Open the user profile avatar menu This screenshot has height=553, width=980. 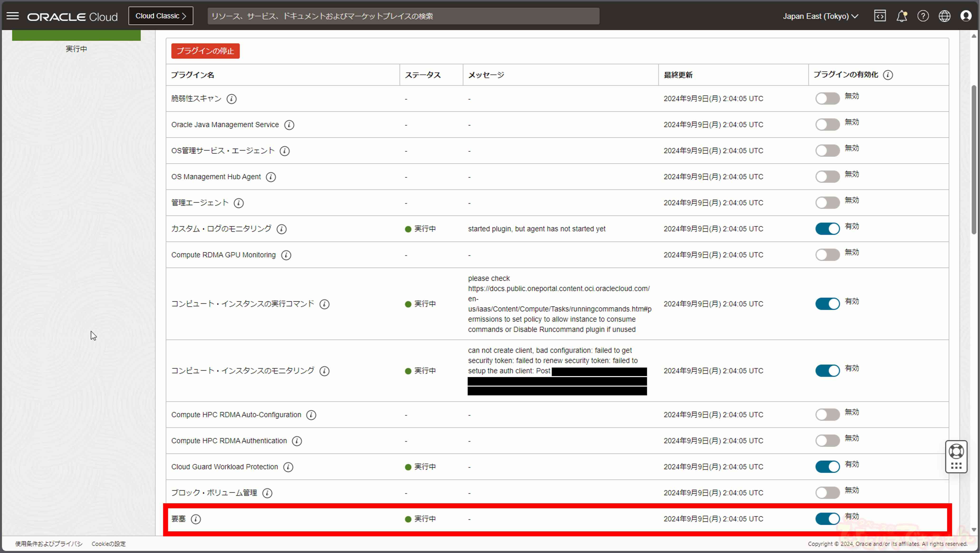tap(966, 16)
